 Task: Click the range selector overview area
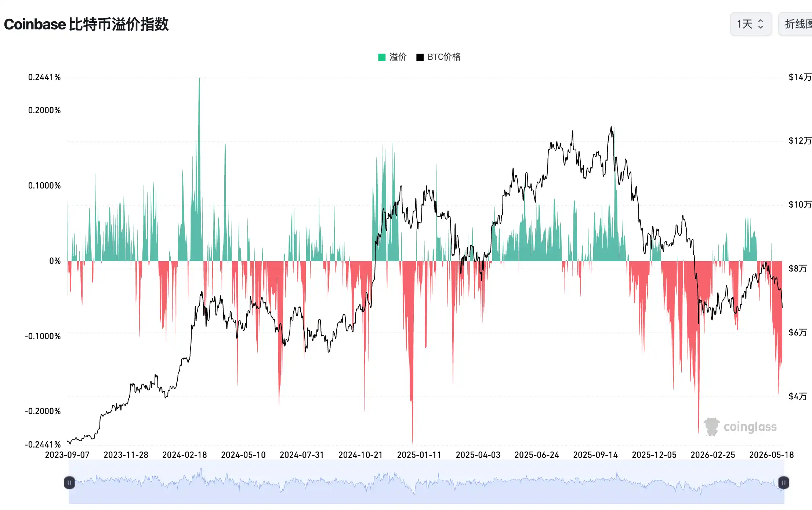coord(426,482)
